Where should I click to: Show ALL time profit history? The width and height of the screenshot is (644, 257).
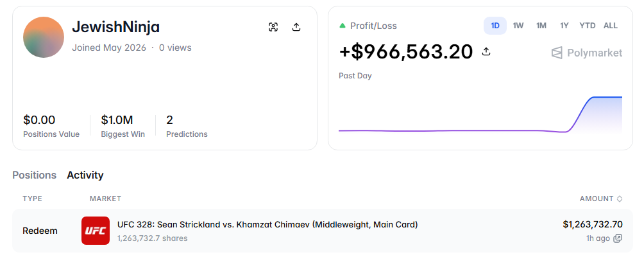pos(610,26)
